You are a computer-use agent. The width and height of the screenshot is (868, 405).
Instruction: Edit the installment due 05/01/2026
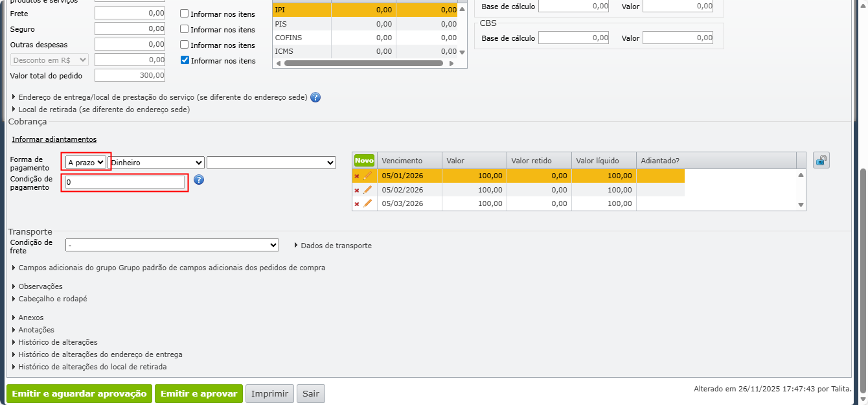click(x=368, y=176)
